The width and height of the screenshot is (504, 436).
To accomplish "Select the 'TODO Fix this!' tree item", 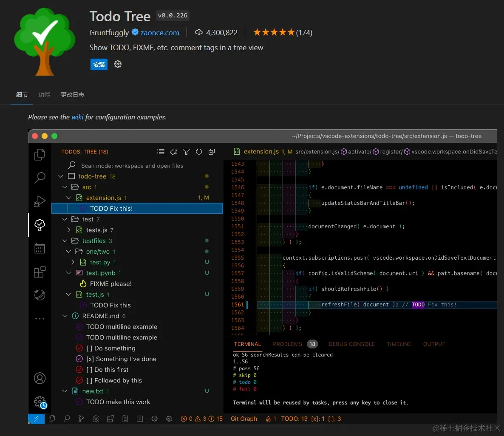I will point(137,208).
